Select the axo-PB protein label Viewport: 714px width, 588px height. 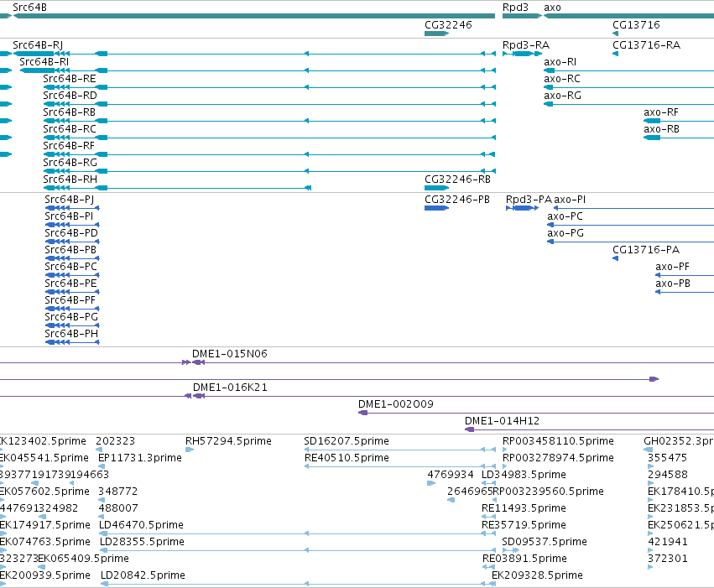coord(673,284)
